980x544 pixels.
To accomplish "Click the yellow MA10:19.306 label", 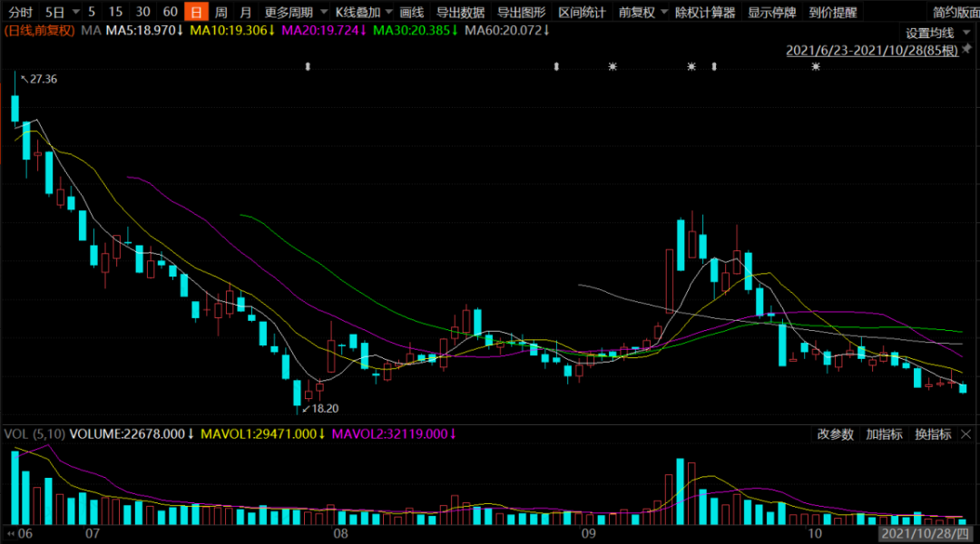I will click(x=232, y=30).
